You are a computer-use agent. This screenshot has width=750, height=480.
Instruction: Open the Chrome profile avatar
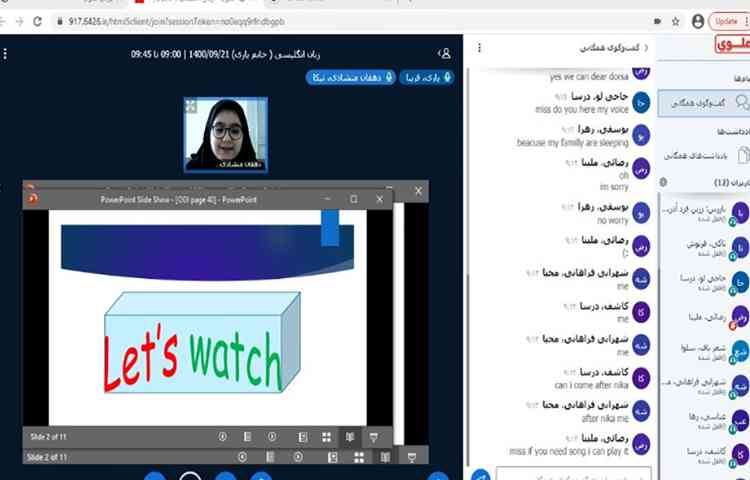698,21
